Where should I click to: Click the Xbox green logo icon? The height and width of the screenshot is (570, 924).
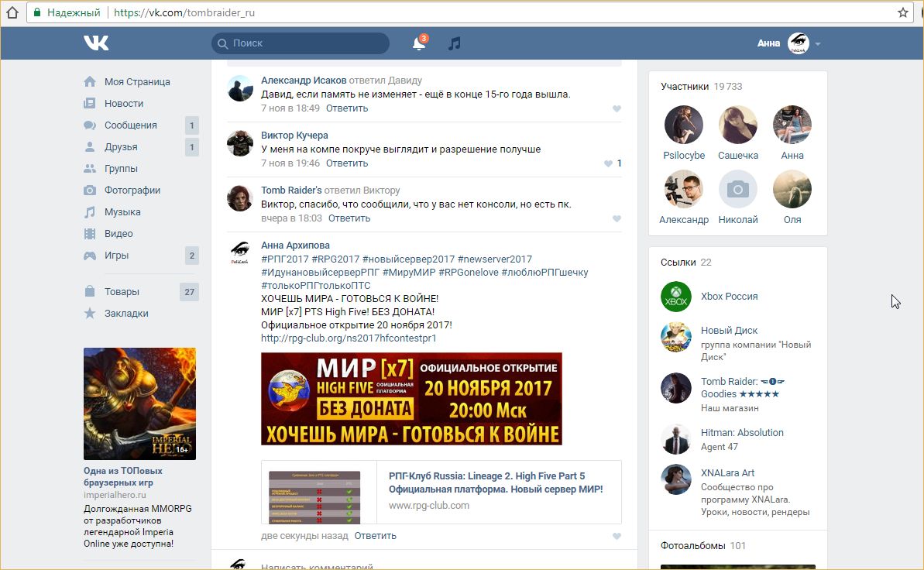pyautogui.click(x=676, y=297)
